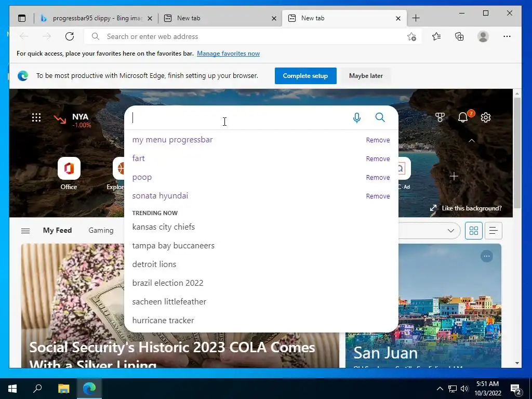Switch feed to grid view
This screenshot has height=399, width=532.
474,231
